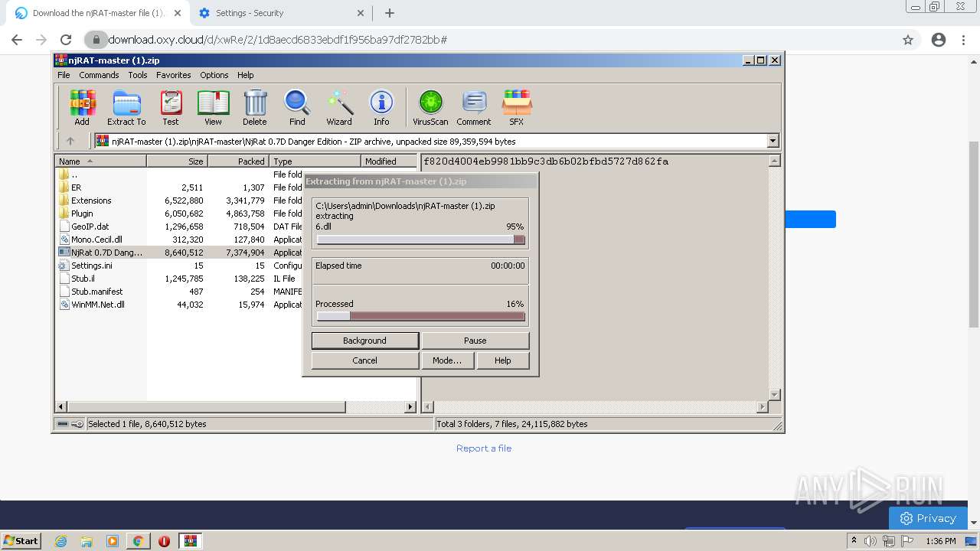This screenshot has width=980, height=551.
Task: Open the Privacy button
Action: pyautogui.click(x=929, y=518)
